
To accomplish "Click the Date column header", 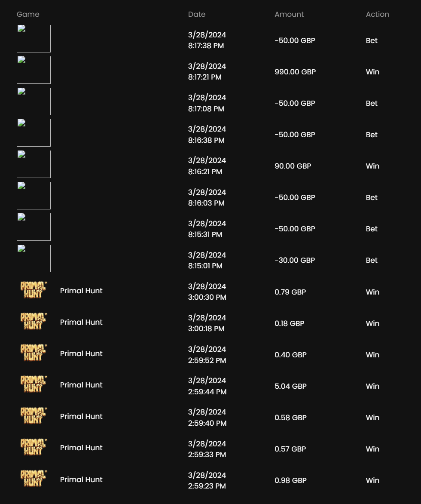I will coord(197,14).
